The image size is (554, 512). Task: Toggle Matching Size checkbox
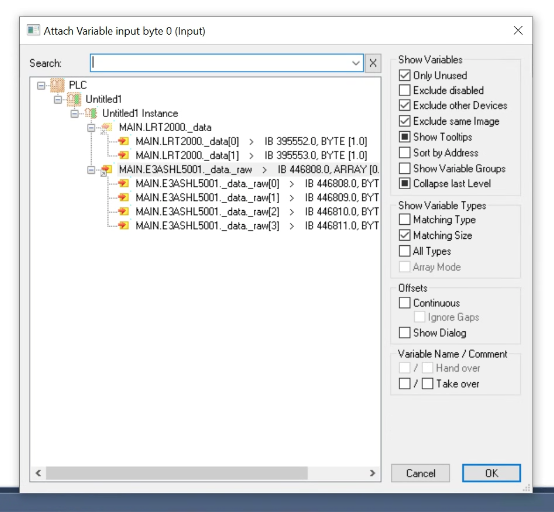point(405,235)
